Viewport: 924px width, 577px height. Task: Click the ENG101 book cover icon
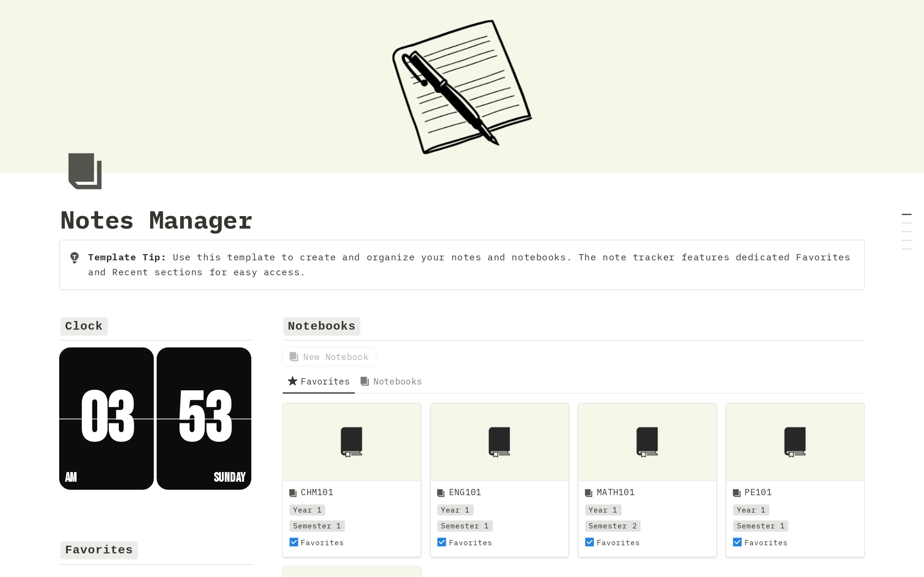click(x=499, y=441)
